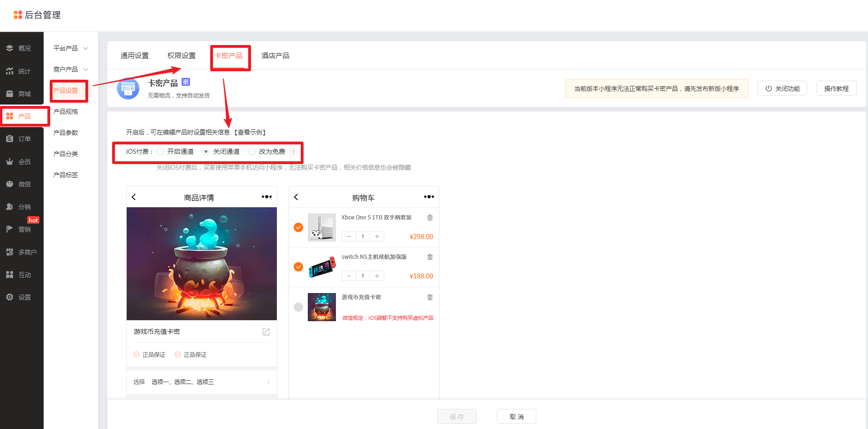Viewport: 868px width, 429px height.
Task: Click the ¥298.00 price text
Action: tap(421, 237)
